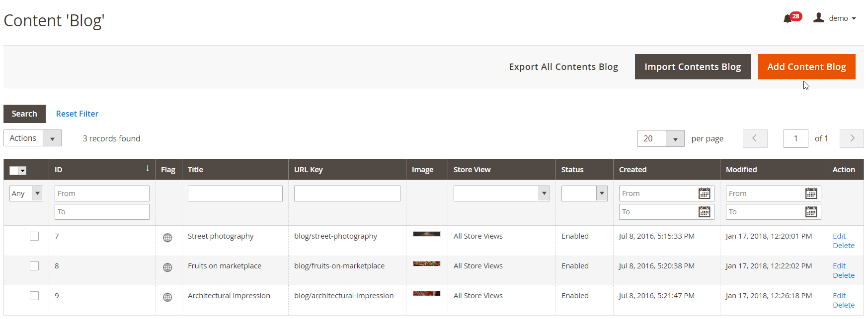The width and height of the screenshot is (868, 319).
Task: Sort by the Modified column header
Action: [x=741, y=170]
